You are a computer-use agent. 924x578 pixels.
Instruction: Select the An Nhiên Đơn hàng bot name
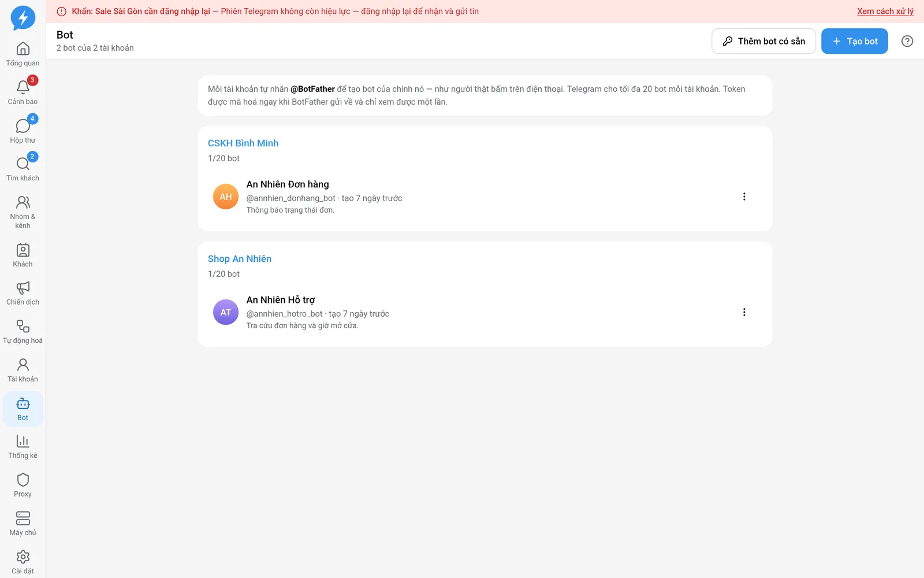click(x=288, y=184)
